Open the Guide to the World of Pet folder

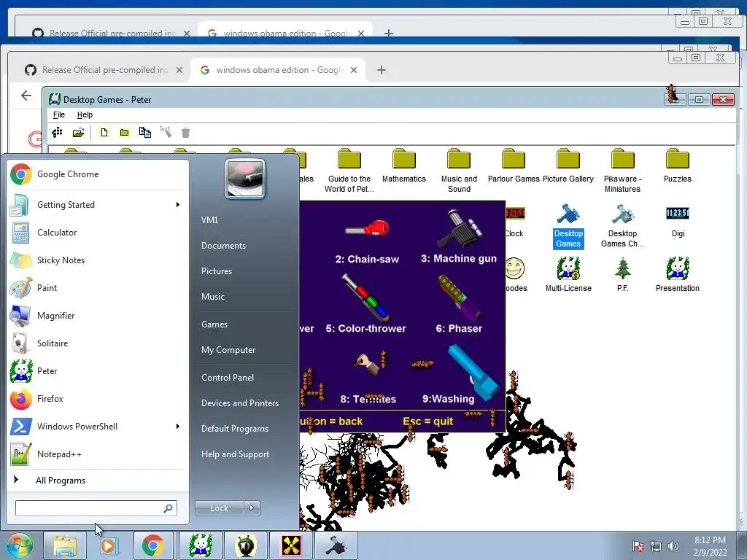point(349,171)
